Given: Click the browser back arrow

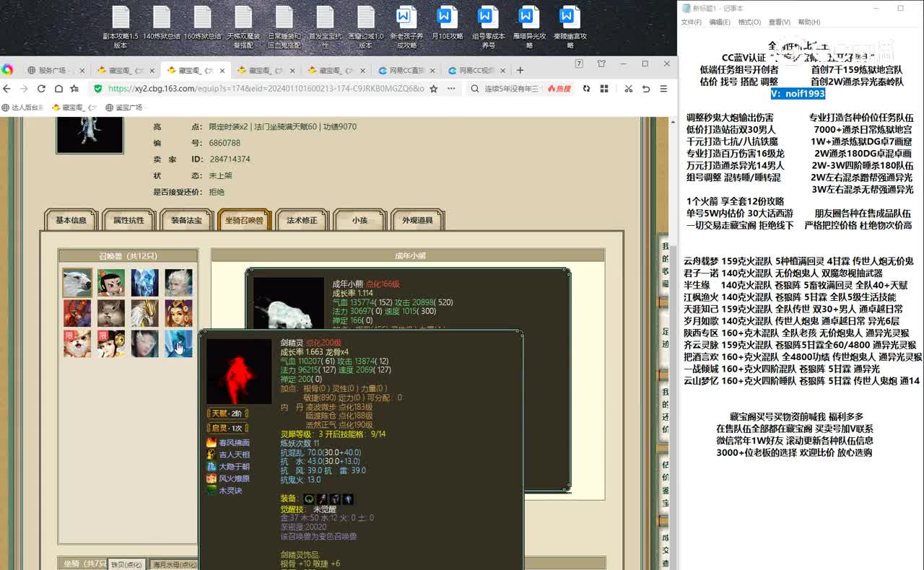Looking at the screenshot, I should click(x=6, y=89).
